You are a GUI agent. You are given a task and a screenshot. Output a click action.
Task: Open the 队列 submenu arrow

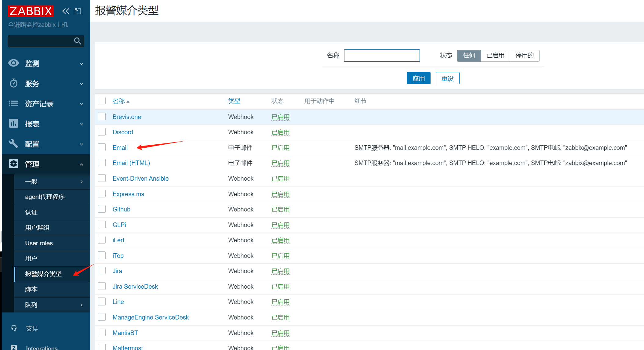(82, 305)
